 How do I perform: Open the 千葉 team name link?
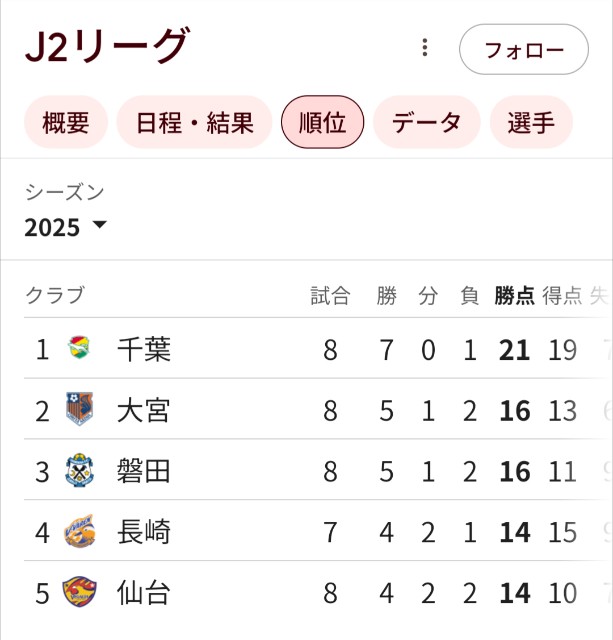pos(144,349)
